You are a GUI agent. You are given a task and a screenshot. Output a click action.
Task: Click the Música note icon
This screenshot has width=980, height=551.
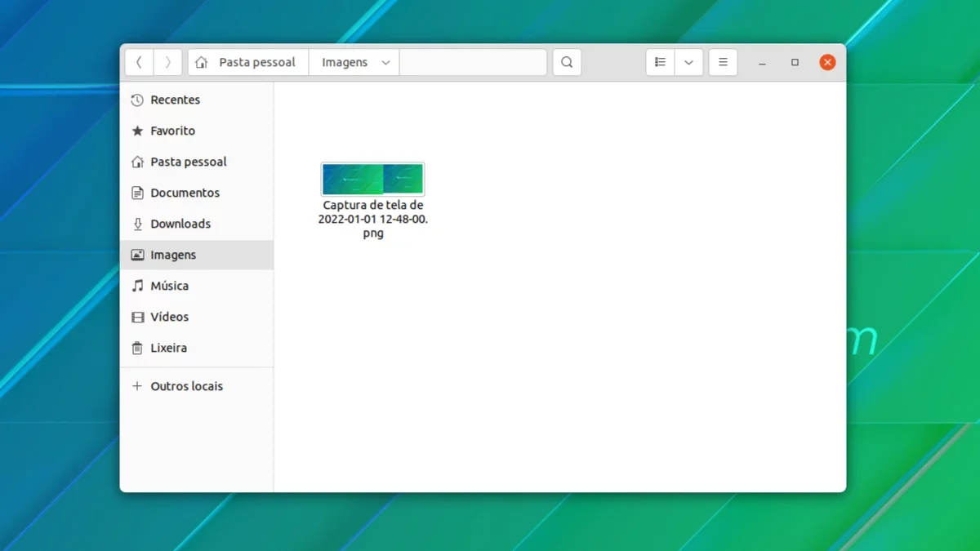137,286
